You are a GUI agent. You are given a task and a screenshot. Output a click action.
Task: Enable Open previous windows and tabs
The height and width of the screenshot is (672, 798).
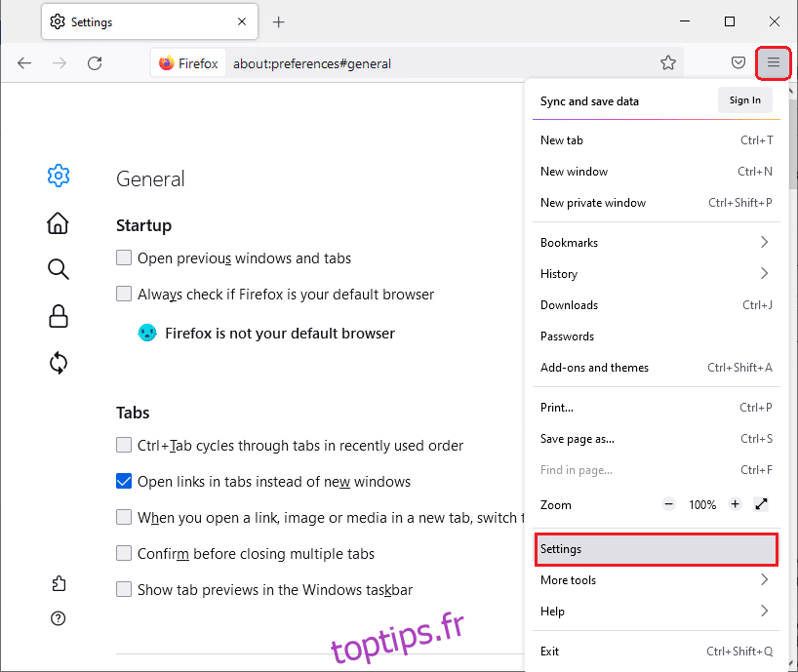124,258
